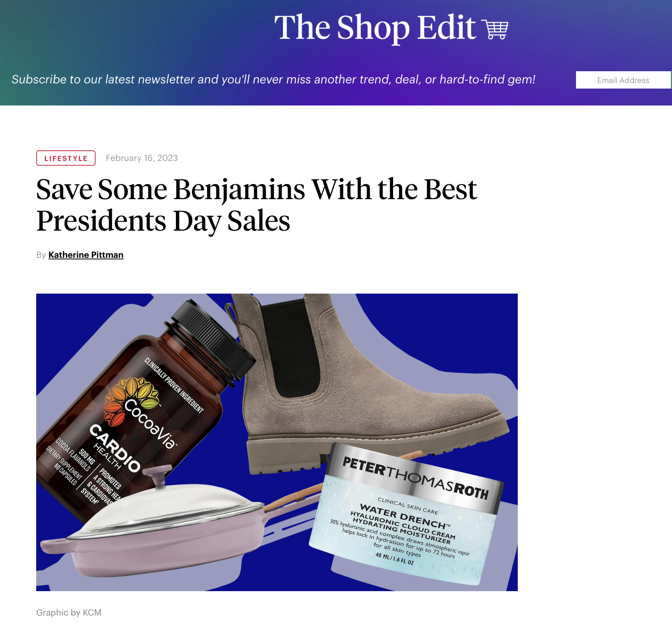Screen dimensions: 672x625
Task: Click the shopping cart icon beside The Shop Edit
Action: pyautogui.click(x=497, y=29)
